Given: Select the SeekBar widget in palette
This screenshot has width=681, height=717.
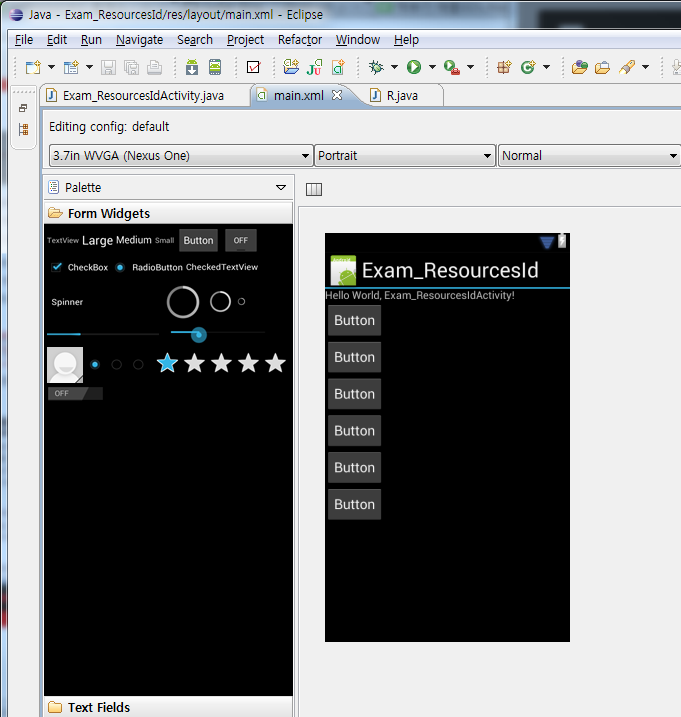Looking at the screenshot, I should point(218,334).
